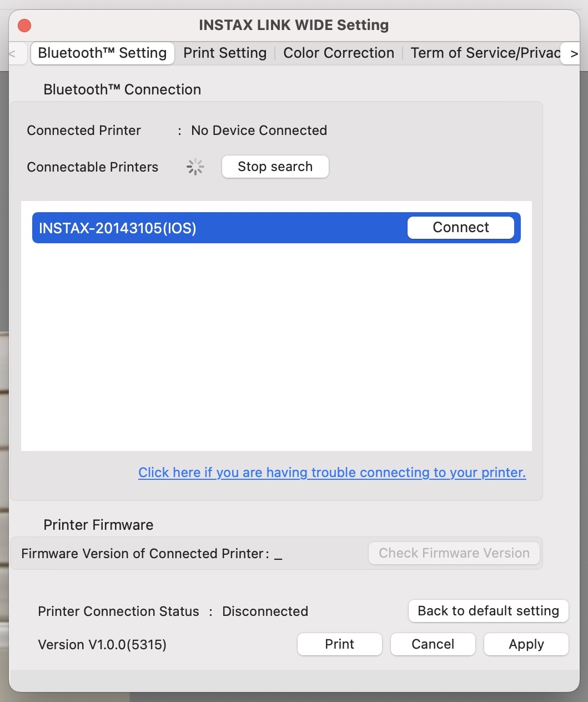
Task: Go to the Color Correction tab
Action: click(339, 53)
